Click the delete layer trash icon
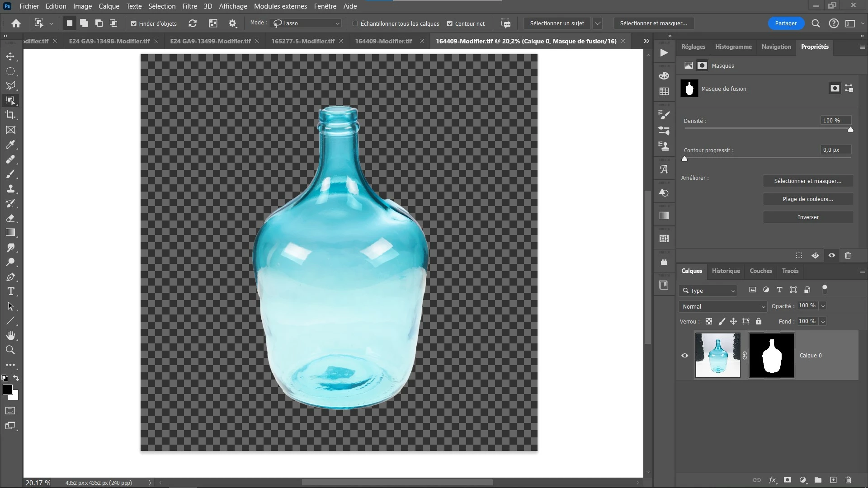868x488 pixels. click(848, 480)
